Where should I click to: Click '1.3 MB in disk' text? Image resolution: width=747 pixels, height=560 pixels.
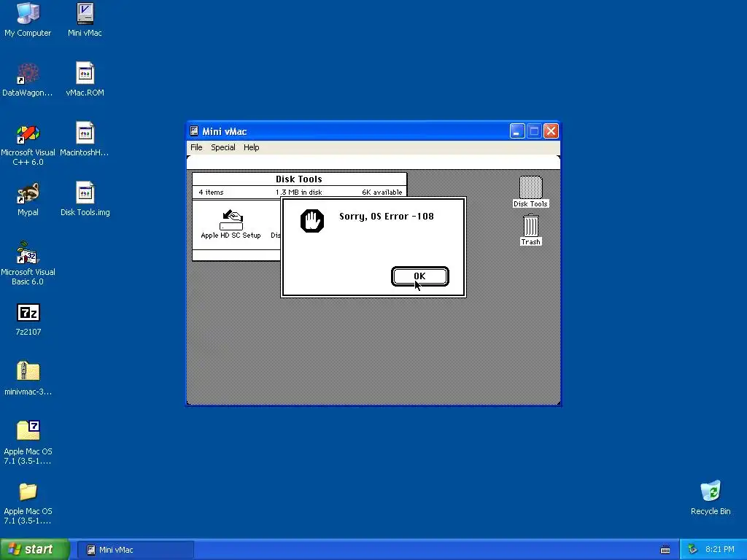tap(298, 192)
